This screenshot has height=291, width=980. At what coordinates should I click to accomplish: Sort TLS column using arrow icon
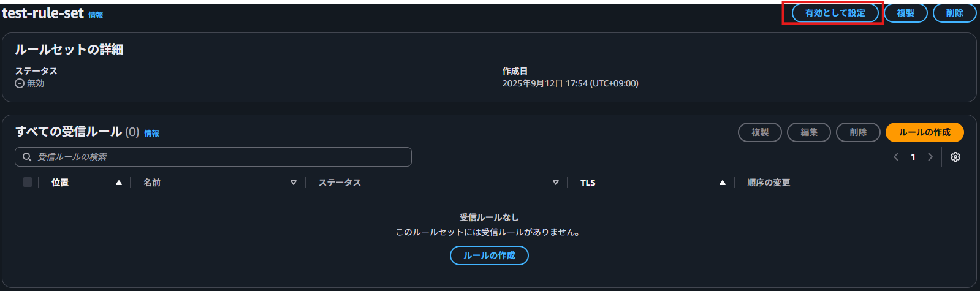[x=723, y=183]
